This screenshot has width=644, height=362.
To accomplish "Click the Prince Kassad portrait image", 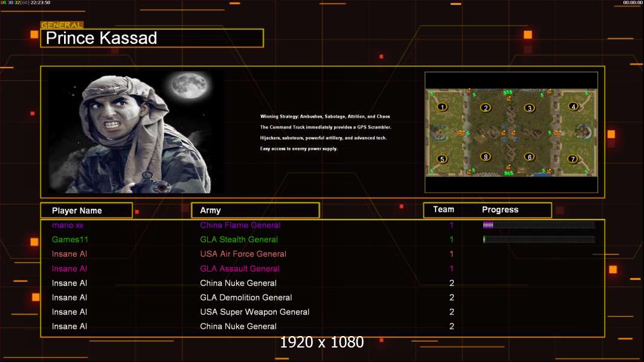I will 136,131.
